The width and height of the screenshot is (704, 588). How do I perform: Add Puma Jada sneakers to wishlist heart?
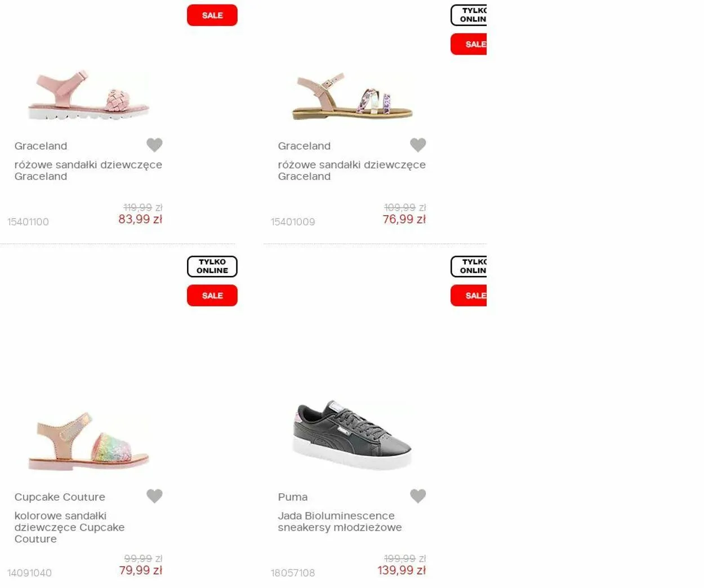point(418,496)
